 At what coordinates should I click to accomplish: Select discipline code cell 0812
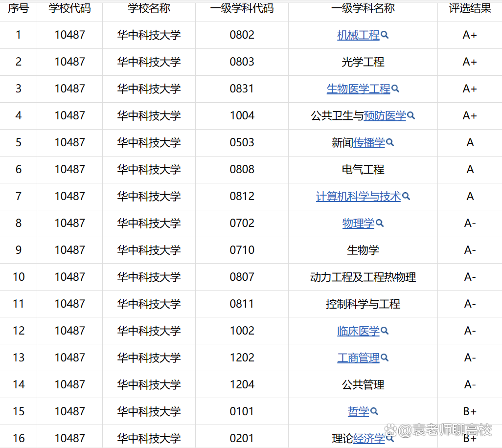(x=242, y=197)
